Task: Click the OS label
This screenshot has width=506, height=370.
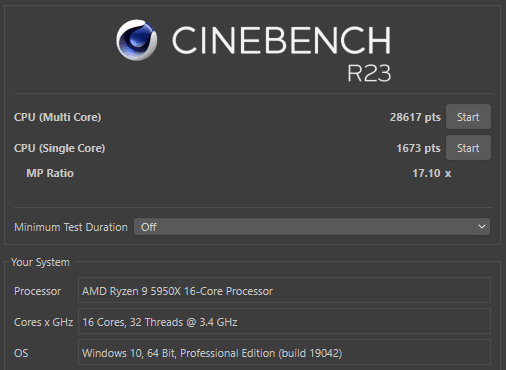Action: (x=21, y=353)
